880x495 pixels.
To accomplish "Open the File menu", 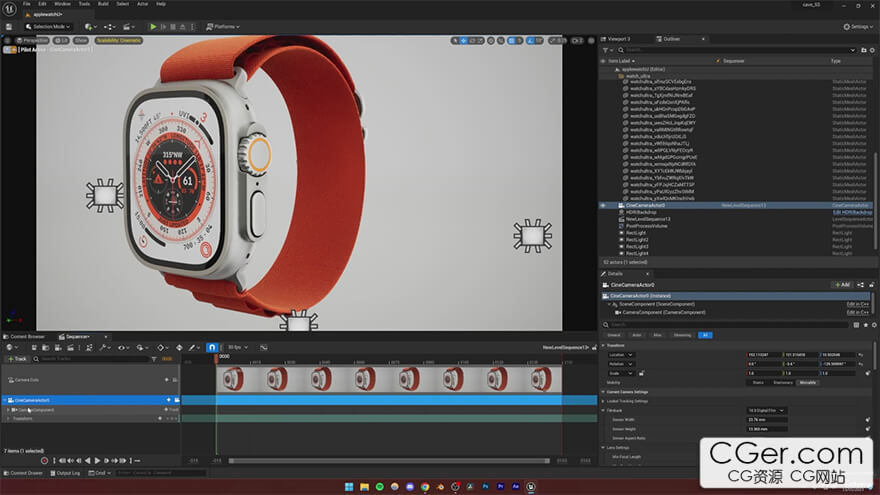I will [26, 4].
